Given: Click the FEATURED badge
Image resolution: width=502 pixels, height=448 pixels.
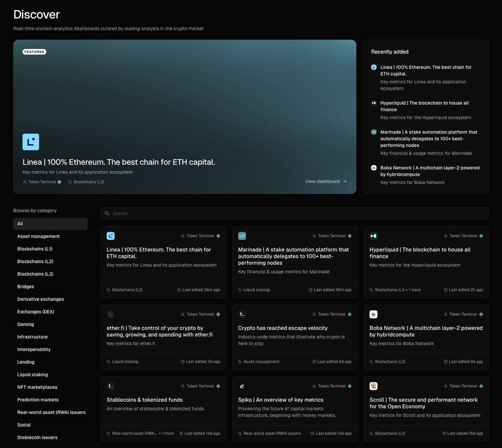Looking at the screenshot, I should click(34, 52).
